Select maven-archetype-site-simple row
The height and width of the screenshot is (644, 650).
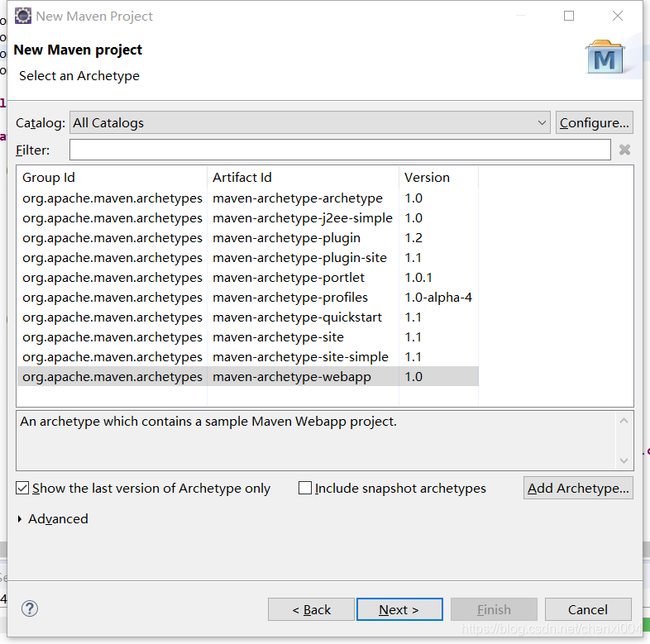[248, 357]
